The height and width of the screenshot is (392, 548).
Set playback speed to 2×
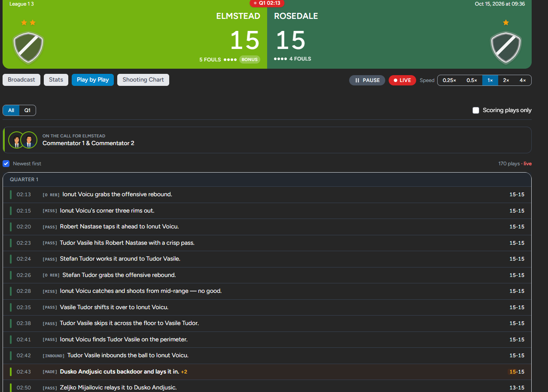coord(506,80)
